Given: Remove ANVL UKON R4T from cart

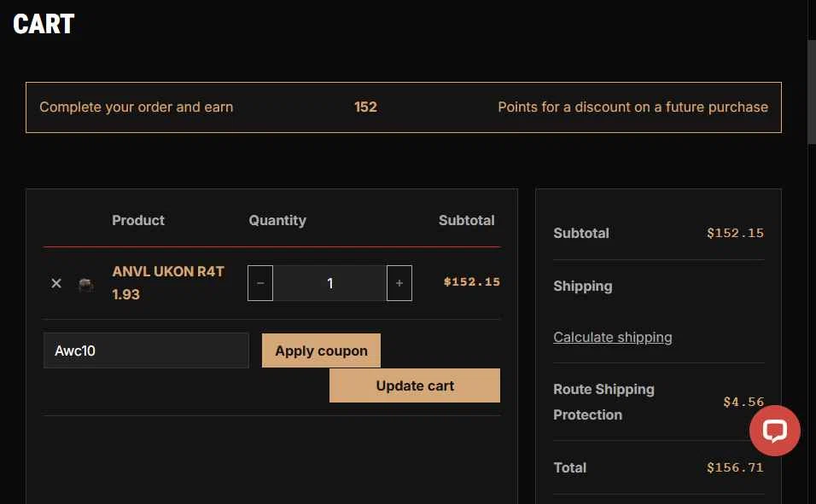Looking at the screenshot, I should tap(56, 283).
